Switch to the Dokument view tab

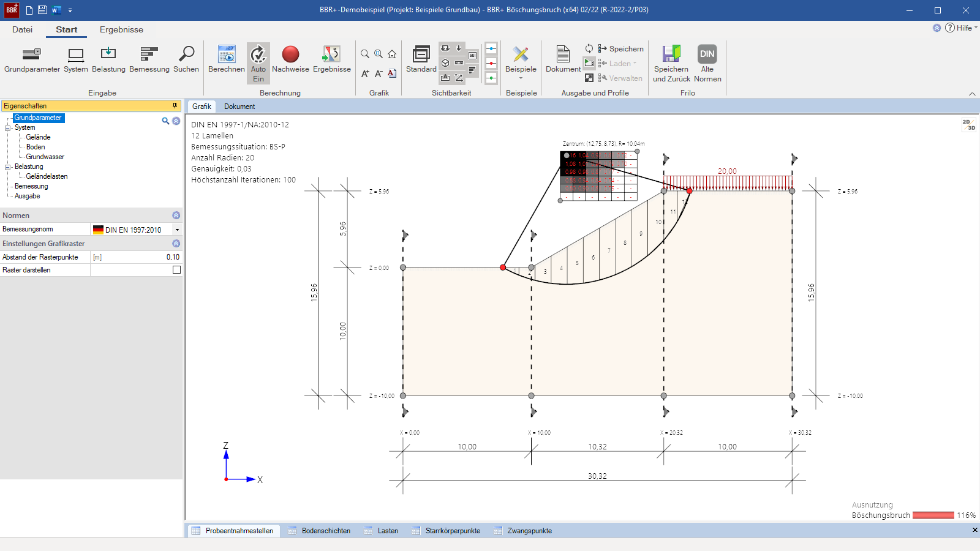(239, 107)
